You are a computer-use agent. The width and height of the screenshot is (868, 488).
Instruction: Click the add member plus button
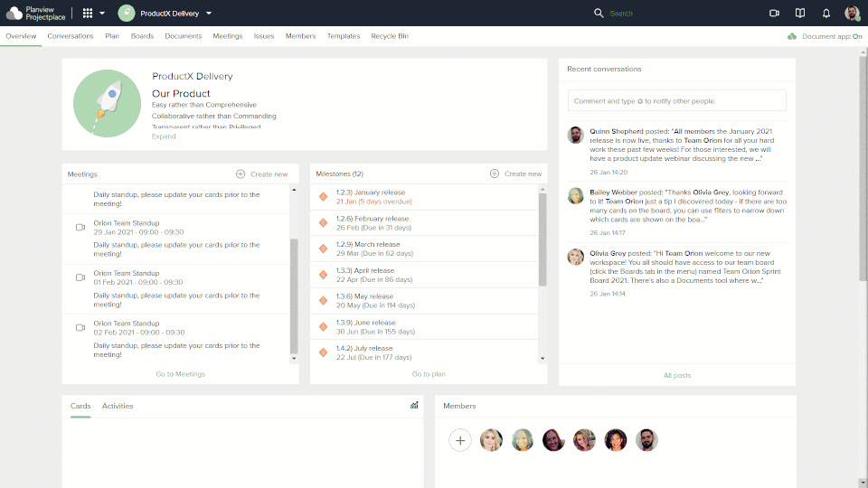pyautogui.click(x=460, y=440)
